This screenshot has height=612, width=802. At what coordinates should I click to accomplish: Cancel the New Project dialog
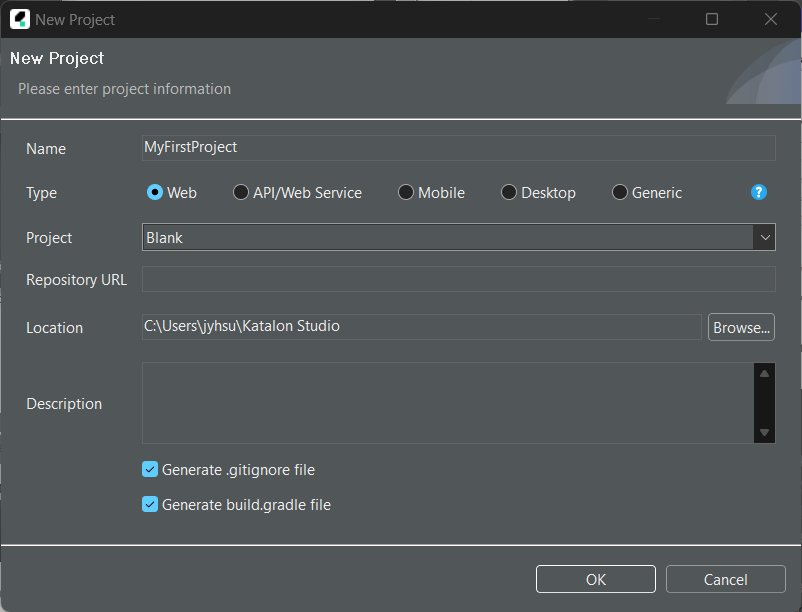coord(725,579)
